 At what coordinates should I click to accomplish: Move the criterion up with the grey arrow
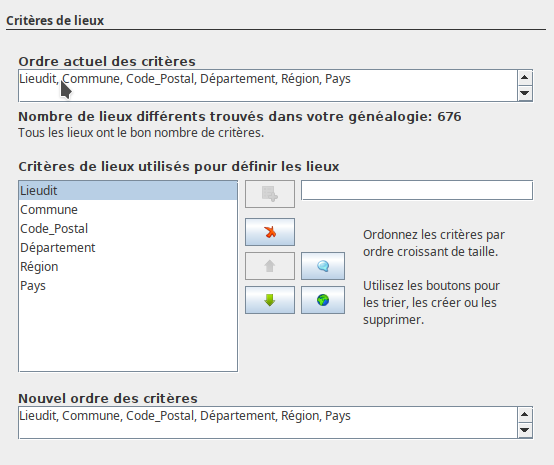coord(270,266)
